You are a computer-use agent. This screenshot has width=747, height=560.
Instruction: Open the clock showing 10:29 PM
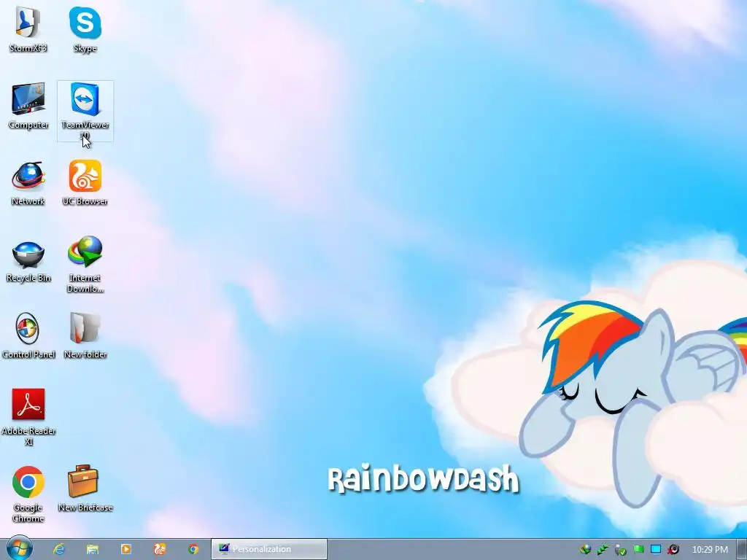coord(710,550)
